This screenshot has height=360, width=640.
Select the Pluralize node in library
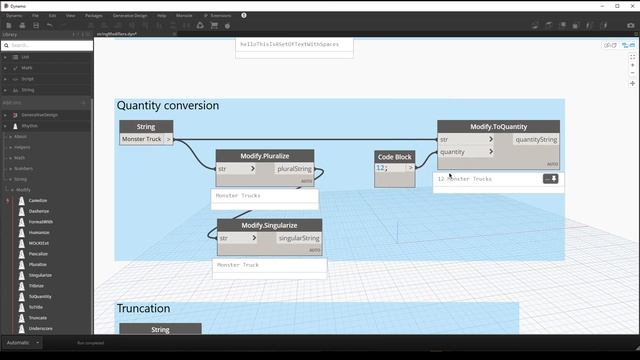(x=38, y=264)
